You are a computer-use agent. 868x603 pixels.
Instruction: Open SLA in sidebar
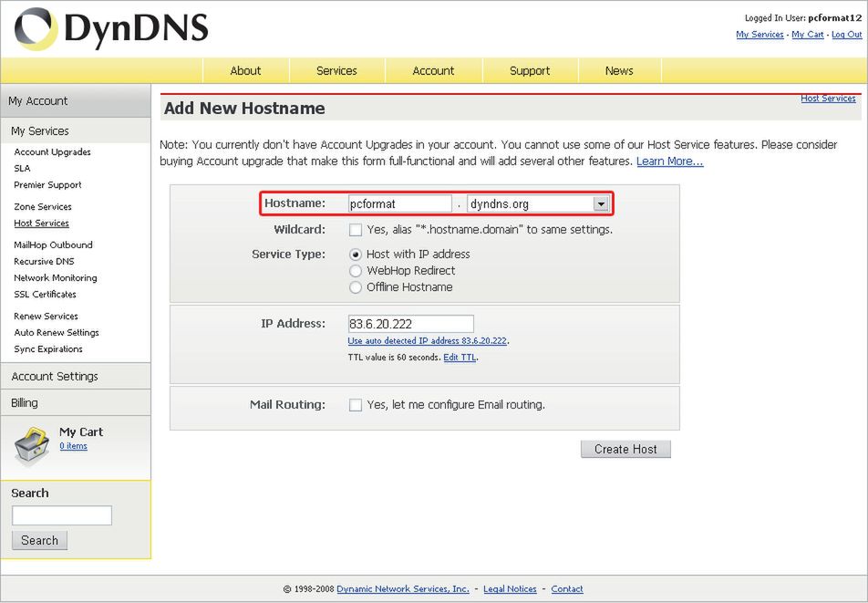pos(22,169)
